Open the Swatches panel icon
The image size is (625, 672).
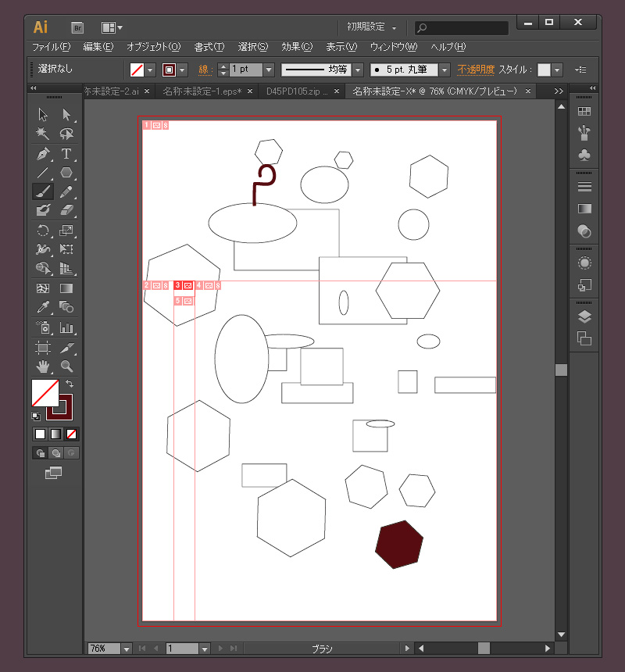point(584,112)
